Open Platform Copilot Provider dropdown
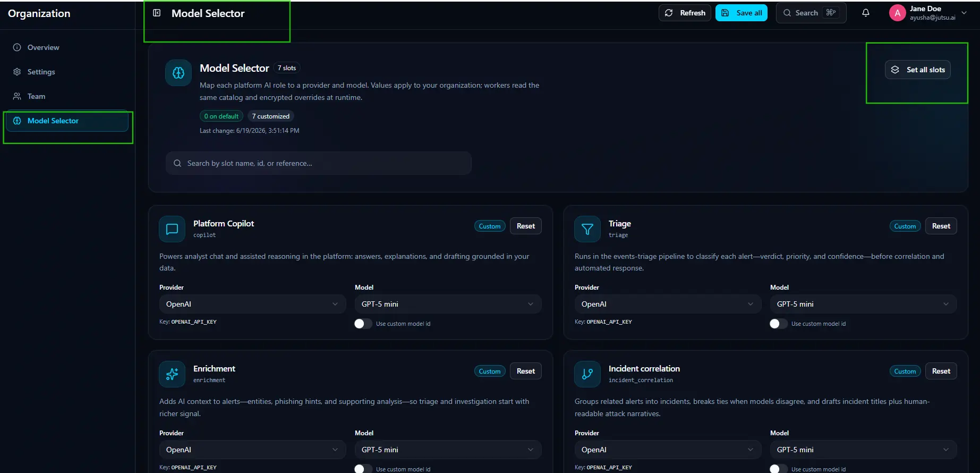This screenshot has height=473, width=980. click(252, 304)
